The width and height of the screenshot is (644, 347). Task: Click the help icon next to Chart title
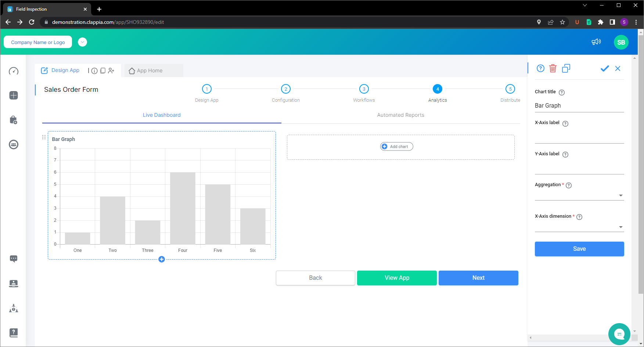coord(562,93)
